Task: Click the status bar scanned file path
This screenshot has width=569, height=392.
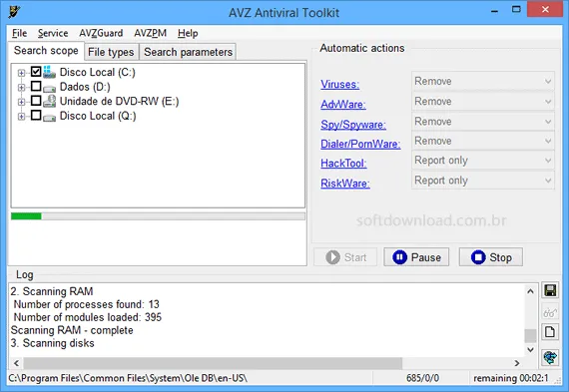Action: tap(128, 378)
